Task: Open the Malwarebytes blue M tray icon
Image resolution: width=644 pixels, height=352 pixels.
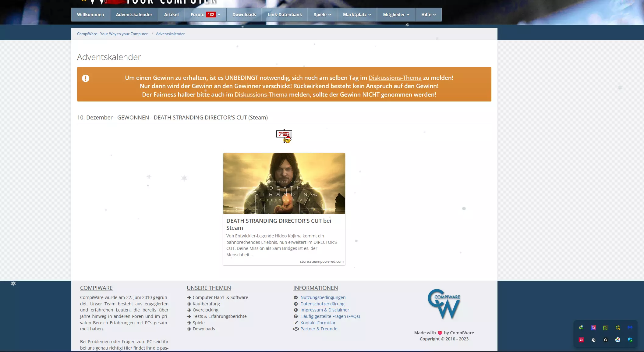Action: (x=630, y=328)
